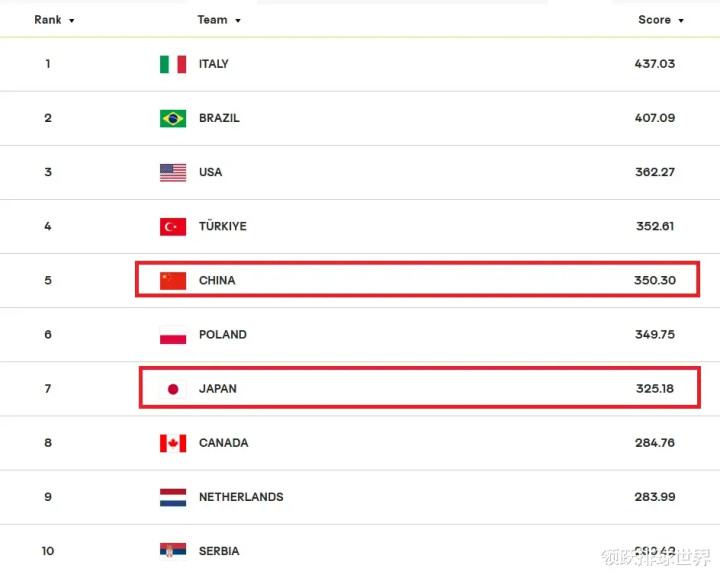Click the Japan flag icon
This screenshot has height=578, width=720.
173,389
